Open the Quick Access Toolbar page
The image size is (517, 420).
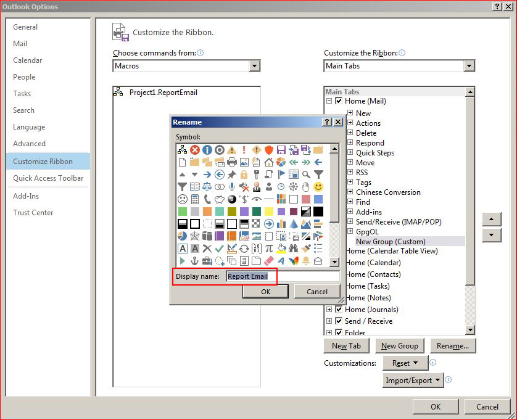48,178
